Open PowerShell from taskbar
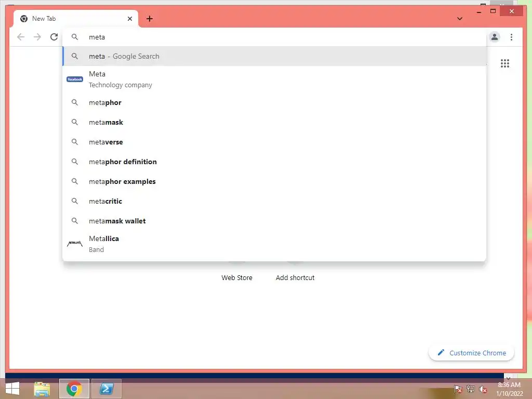This screenshot has width=532, height=399. (106, 389)
